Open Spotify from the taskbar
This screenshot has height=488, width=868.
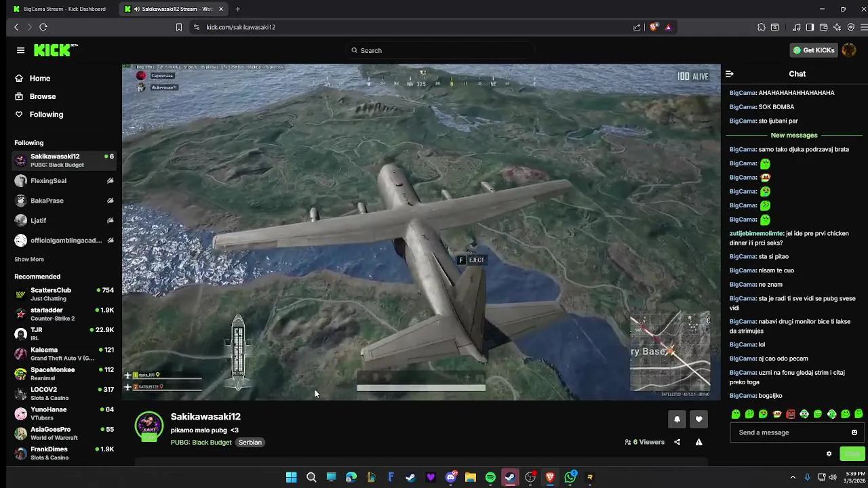[490, 477]
